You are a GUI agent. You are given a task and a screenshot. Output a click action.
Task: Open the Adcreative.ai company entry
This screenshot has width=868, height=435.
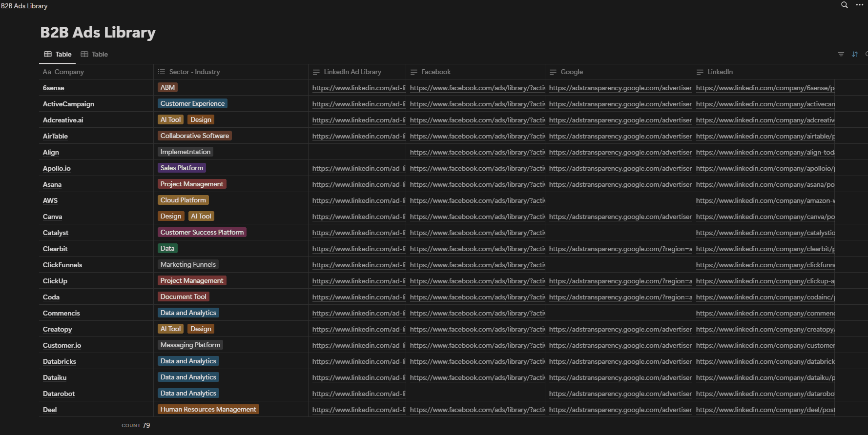pos(63,120)
